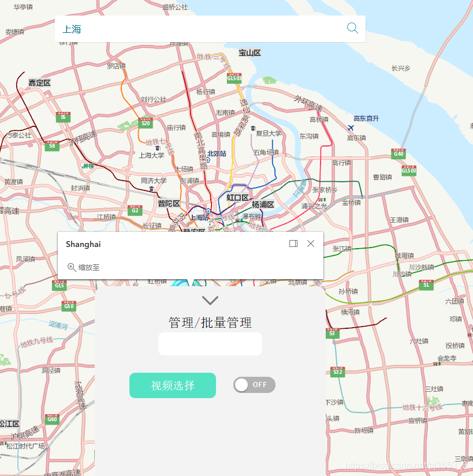The image size is (473, 476).
Task: Toggle the OFF switch on
Action: click(254, 385)
